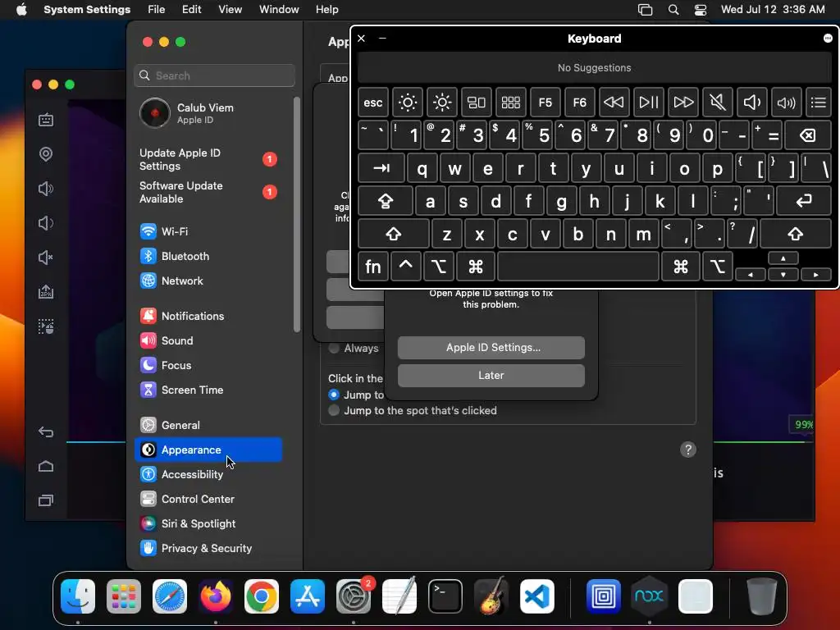Open Visual Studio Code from Dock
This screenshot has height=630, width=840.
tap(536, 596)
